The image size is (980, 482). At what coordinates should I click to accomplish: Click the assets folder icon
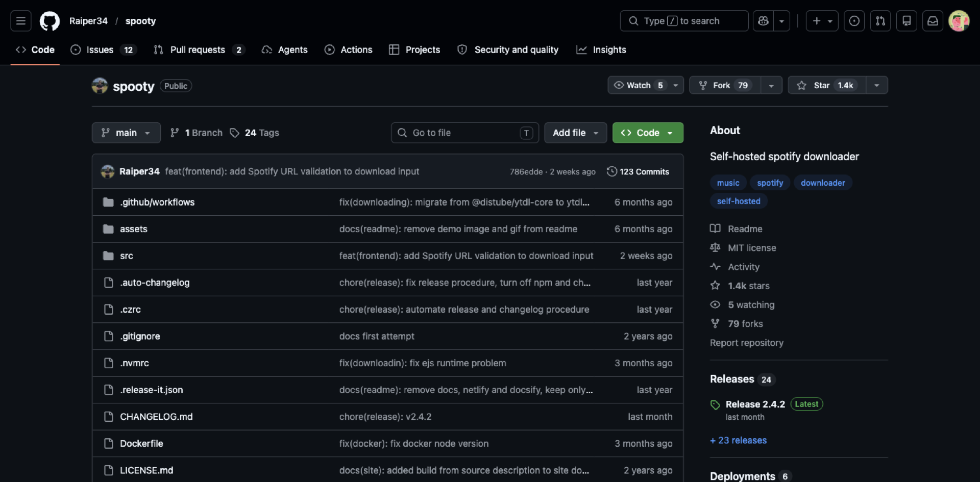108,229
